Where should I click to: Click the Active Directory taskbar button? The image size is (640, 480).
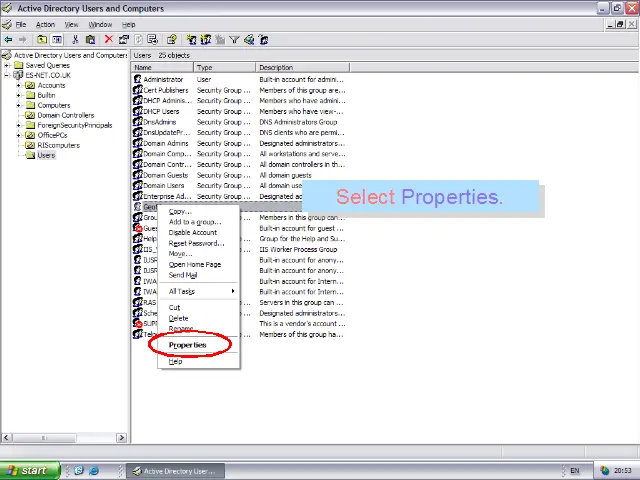(x=175, y=471)
